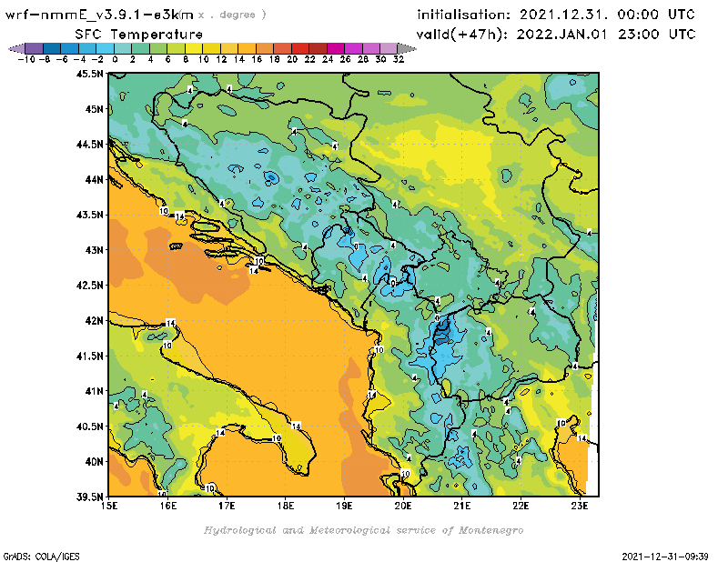Click the 26 label under the color bar
The image size is (728, 562).
pos(346,60)
